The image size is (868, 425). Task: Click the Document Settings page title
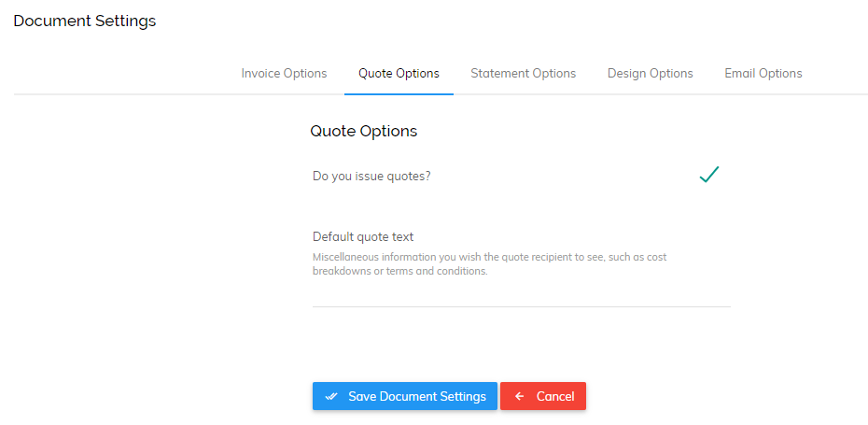click(x=85, y=21)
